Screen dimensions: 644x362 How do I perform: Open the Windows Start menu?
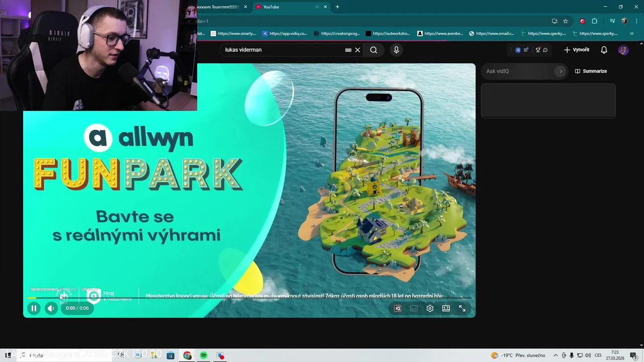tap(8, 355)
